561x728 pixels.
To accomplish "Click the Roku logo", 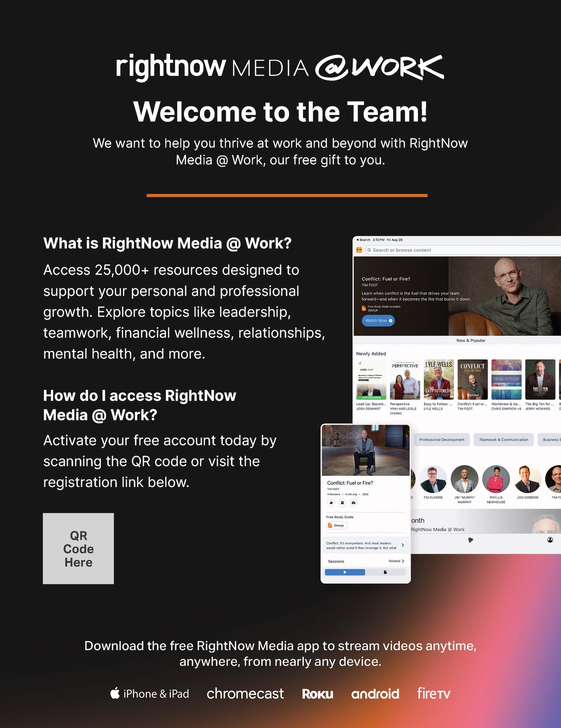I will 317,694.
